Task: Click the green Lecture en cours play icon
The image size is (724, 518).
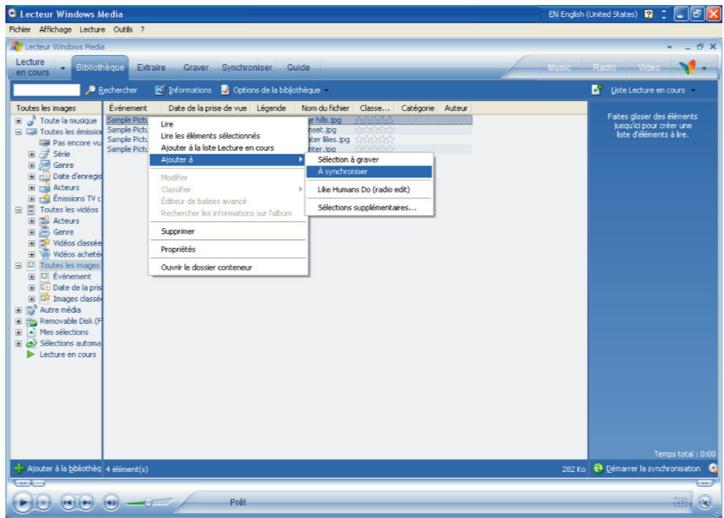Action: tap(31, 355)
